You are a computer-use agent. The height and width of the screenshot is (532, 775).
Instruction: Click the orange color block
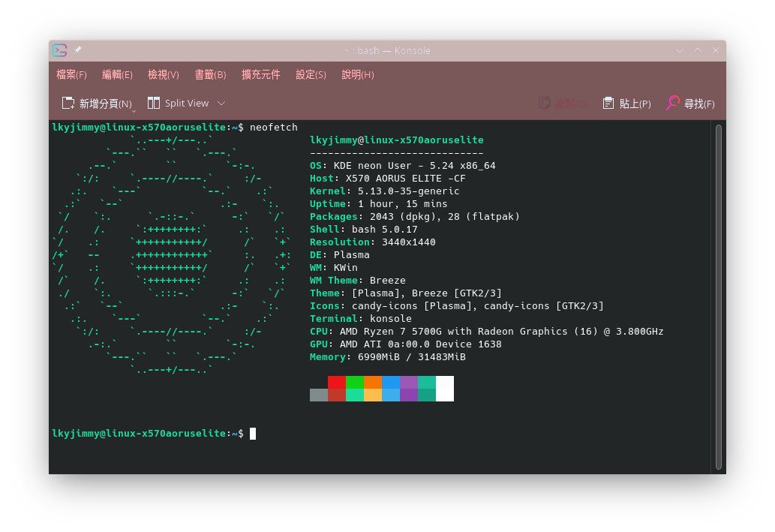373,382
